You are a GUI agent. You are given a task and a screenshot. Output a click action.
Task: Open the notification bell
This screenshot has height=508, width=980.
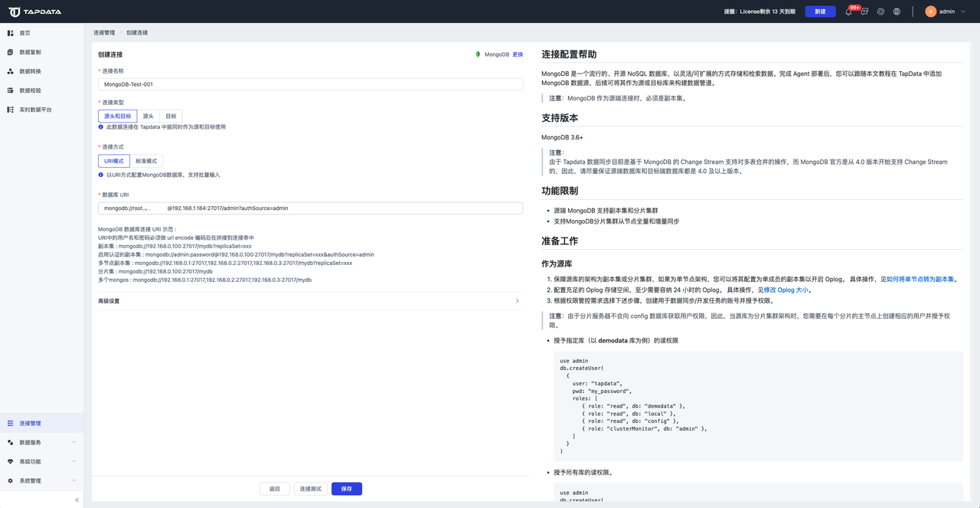click(848, 11)
